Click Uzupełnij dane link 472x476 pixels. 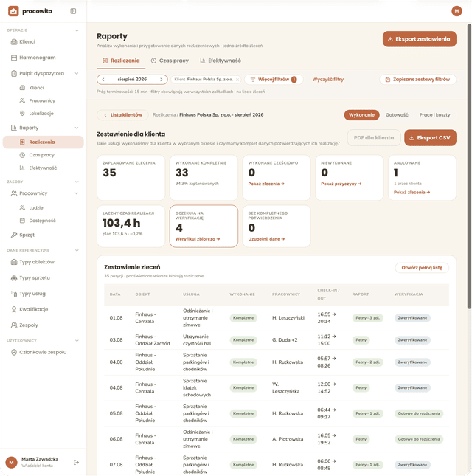[266, 239]
